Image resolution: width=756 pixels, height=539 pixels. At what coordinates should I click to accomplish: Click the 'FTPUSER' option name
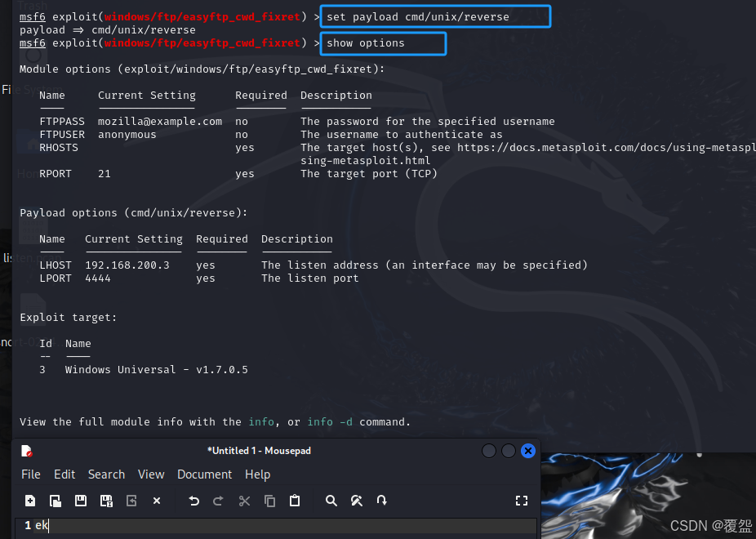coord(62,135)
